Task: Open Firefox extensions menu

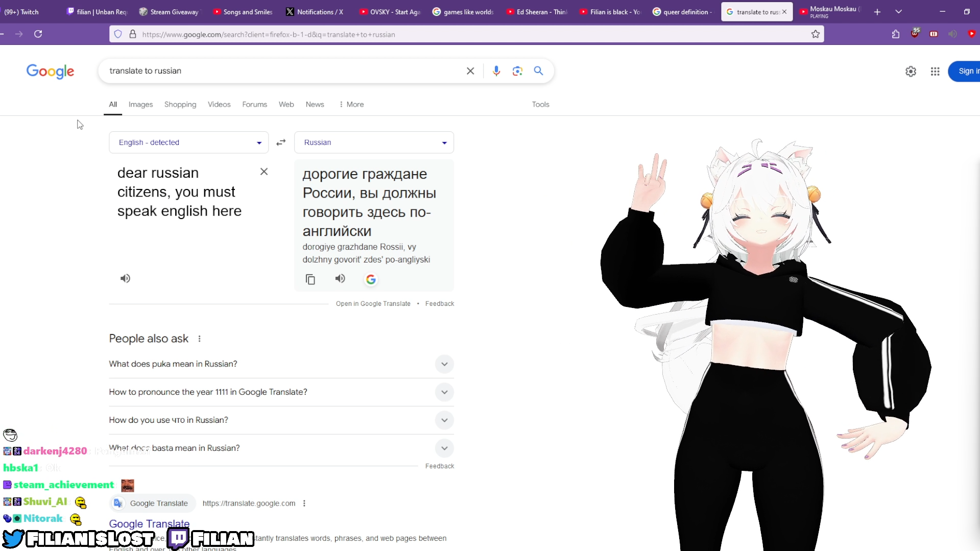Action: pyautogui.click(x=896, y=34)
